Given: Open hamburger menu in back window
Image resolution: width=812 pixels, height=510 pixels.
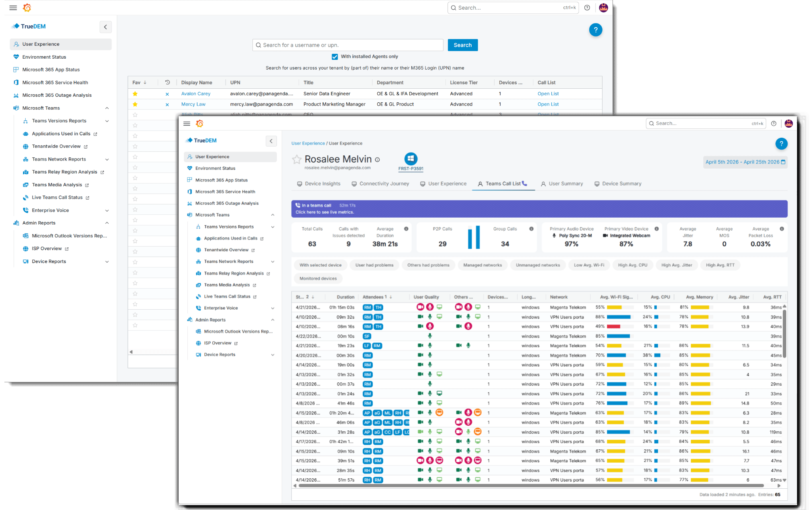Looking at the screenshot, I should [13, 8].
